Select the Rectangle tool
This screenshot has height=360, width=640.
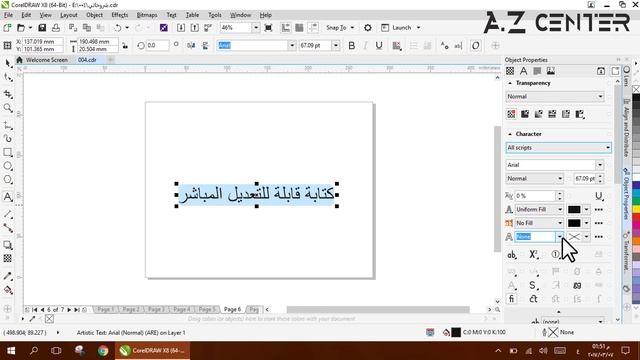pyautogui.click(x=8, y=152)
